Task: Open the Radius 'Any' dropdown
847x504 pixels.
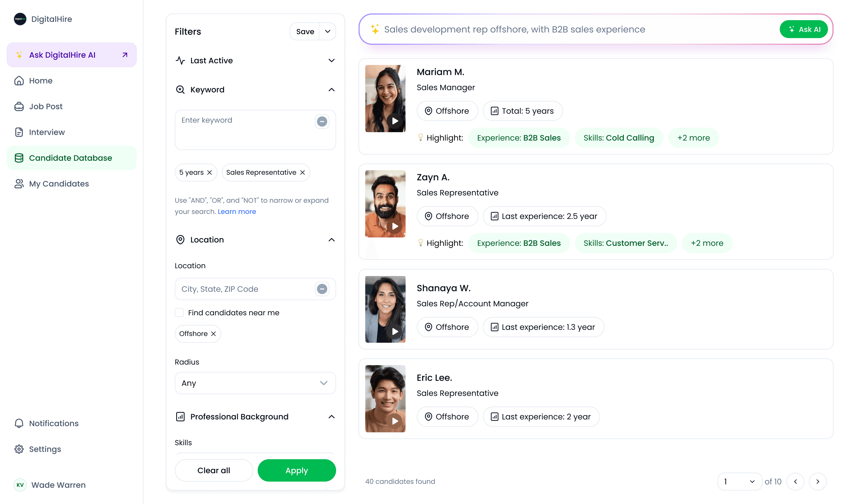Action: point(255,383)
